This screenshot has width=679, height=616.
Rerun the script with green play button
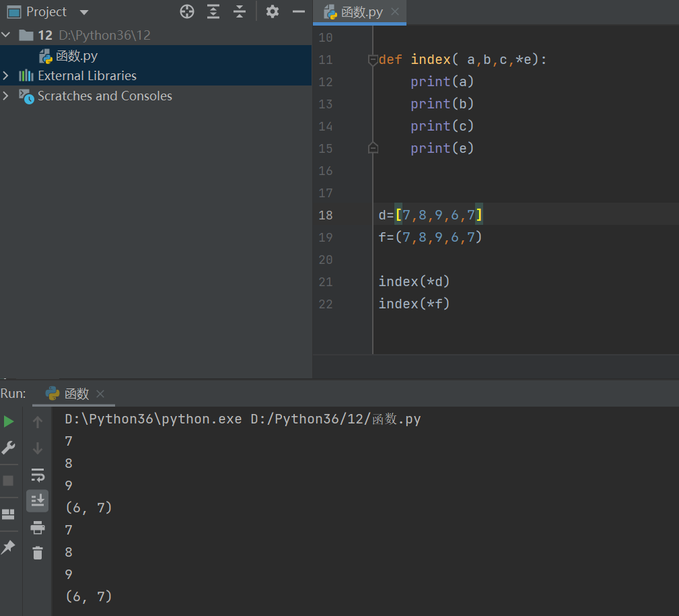[x=8, y=421]
